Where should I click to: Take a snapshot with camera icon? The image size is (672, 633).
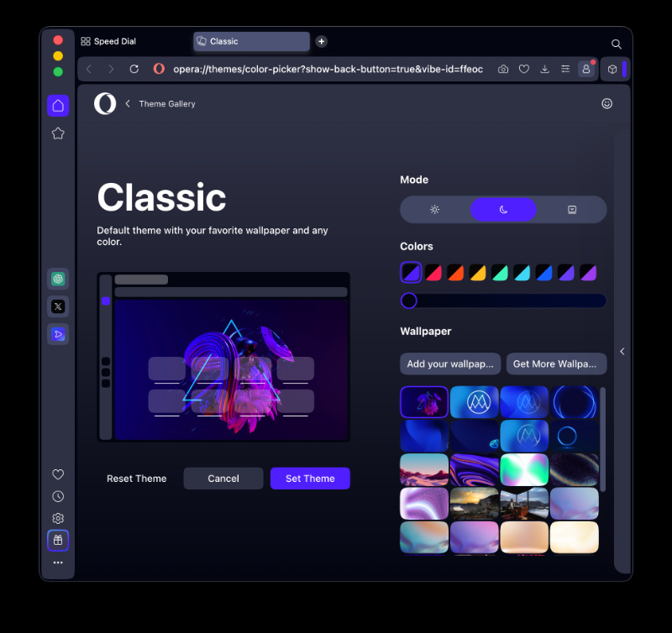pyautogui.click(x=503, y=69)
